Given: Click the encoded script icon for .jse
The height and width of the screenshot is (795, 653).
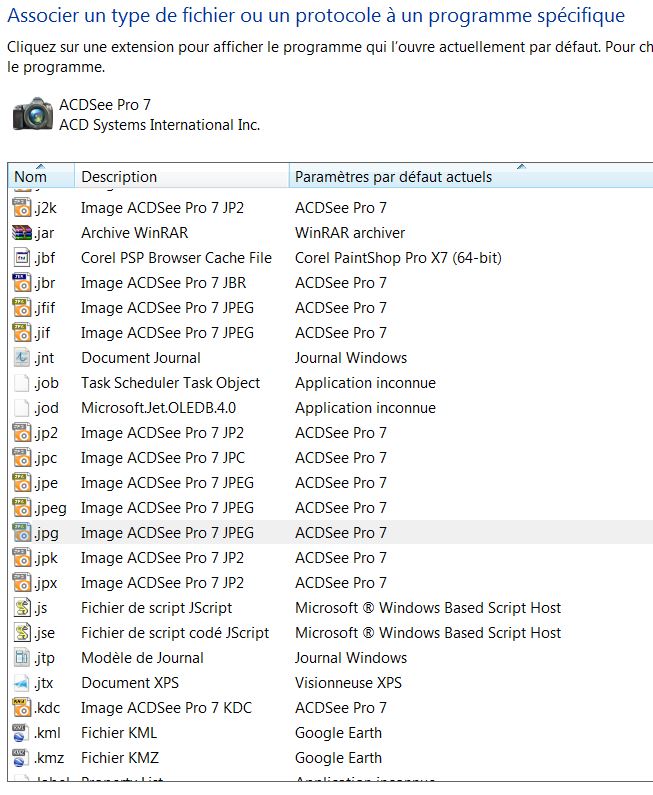Looking at the screenshot, I should click(22, 633).
